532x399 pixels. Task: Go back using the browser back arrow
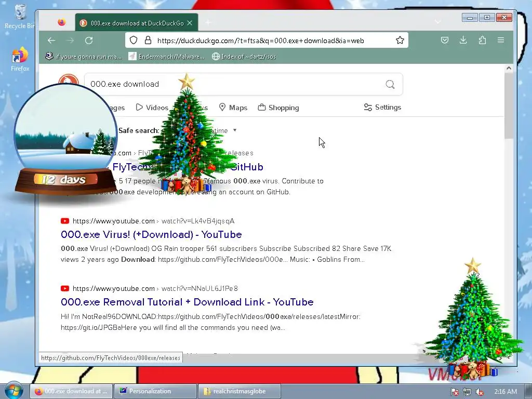(51, 41)
